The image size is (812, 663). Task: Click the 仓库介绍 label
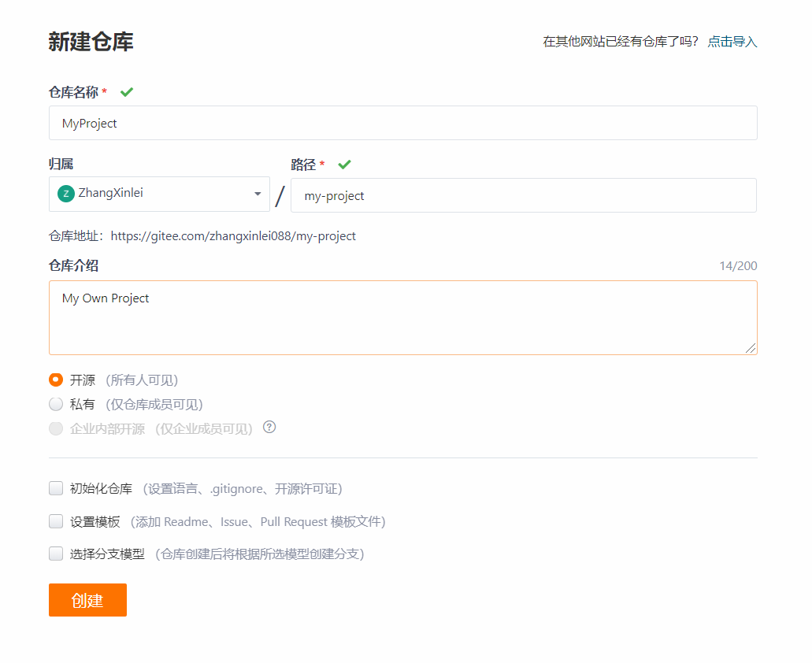point(73,265)
